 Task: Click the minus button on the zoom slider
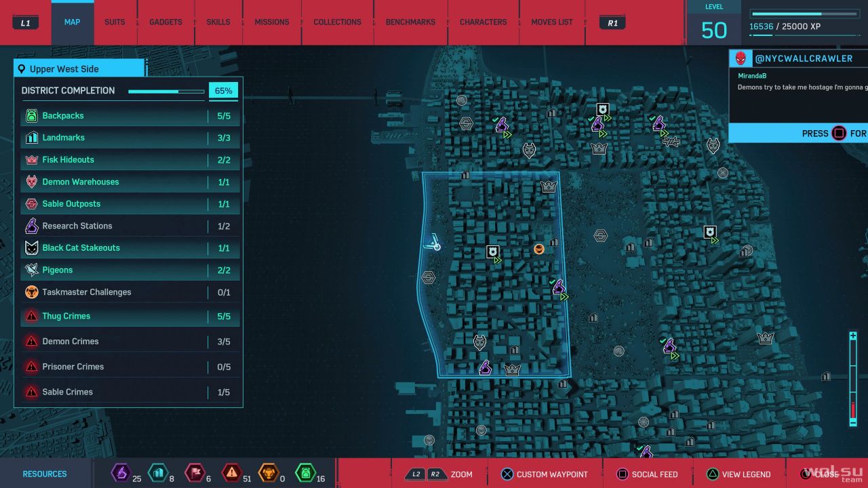[x=853, y=422]
